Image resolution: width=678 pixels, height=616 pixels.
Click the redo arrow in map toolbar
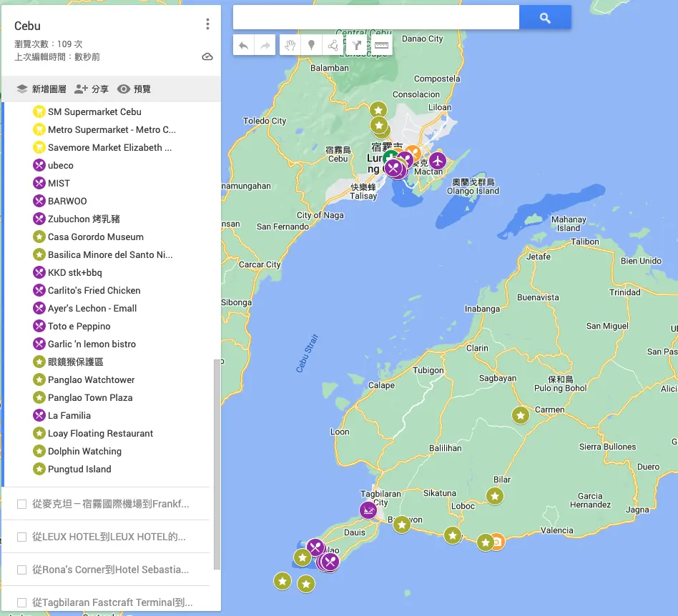click(265, 45)
